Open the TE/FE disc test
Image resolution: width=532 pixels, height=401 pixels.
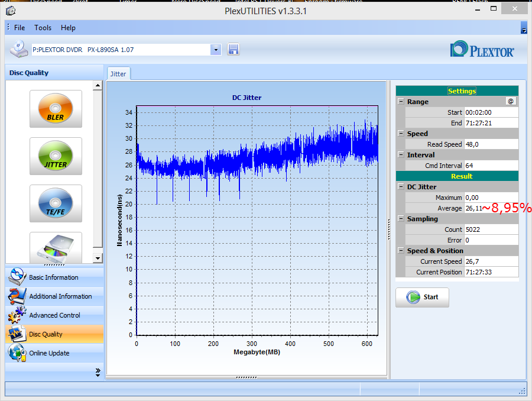click(x=56, y=203)
